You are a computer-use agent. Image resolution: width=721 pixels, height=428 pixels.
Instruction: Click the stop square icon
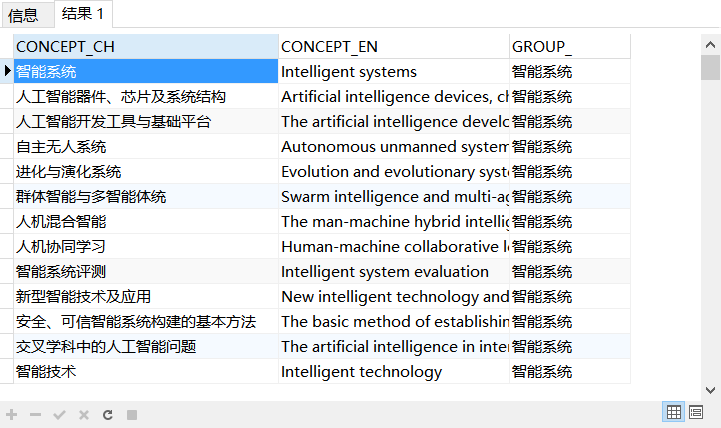click(132, 414)
